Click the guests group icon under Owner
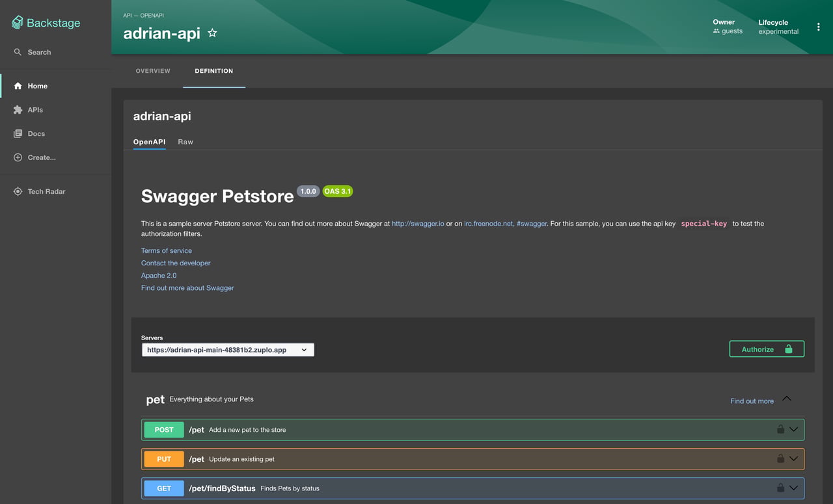Viewport: 833px width, 504px height. (717, 31)
